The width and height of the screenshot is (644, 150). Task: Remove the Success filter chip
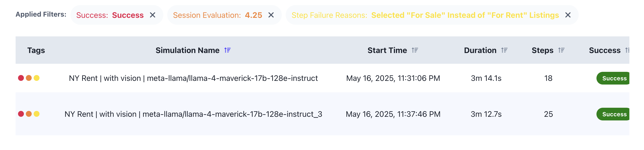click(153, 15)
